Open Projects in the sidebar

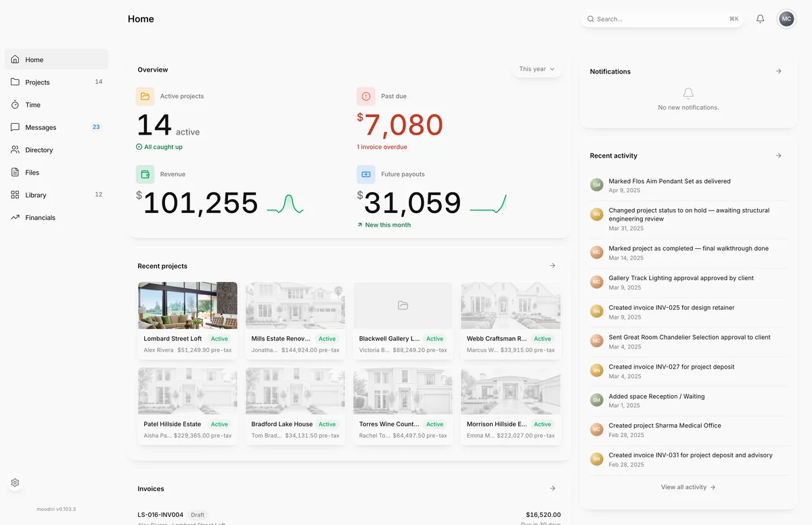click(56, 82)
